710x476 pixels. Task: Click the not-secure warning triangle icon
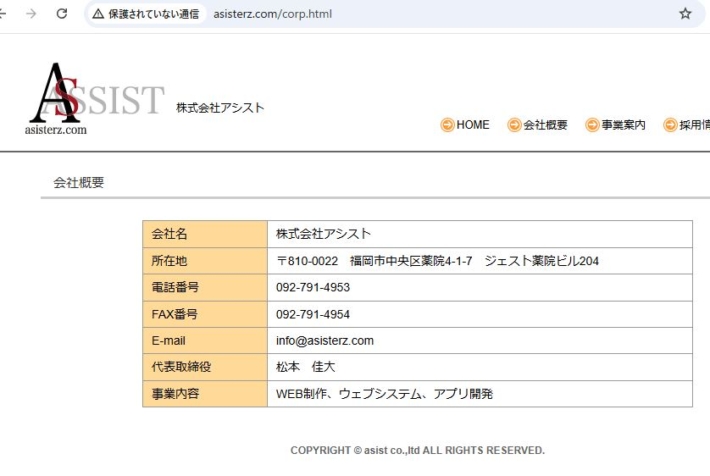[x=98, y=14]
